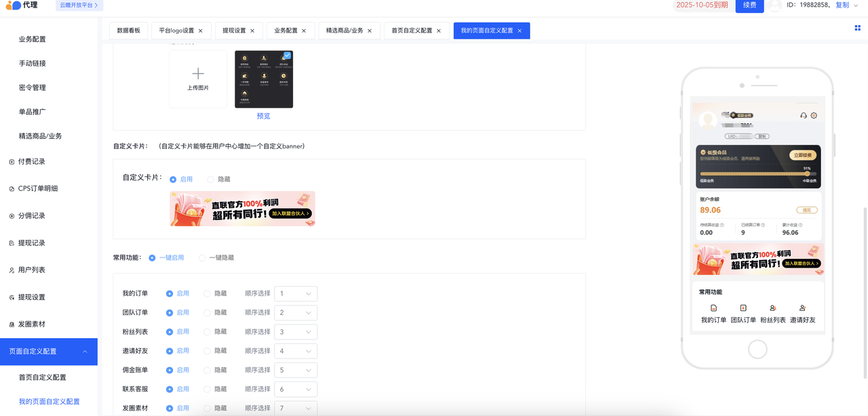Select 一键隐藏 for 常用功能
Image resolution: width=868 pixels, height=416 pixels.
click(x=202, y=258)
